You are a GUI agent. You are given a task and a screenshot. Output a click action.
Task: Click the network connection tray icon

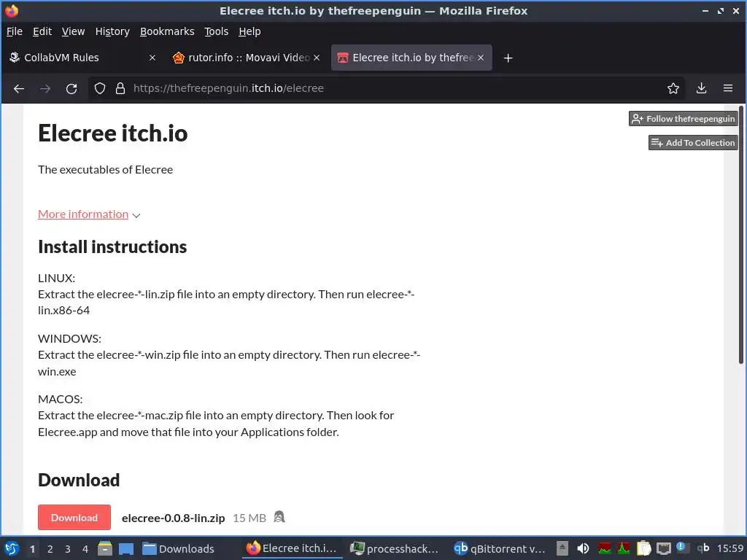point(663,548)
